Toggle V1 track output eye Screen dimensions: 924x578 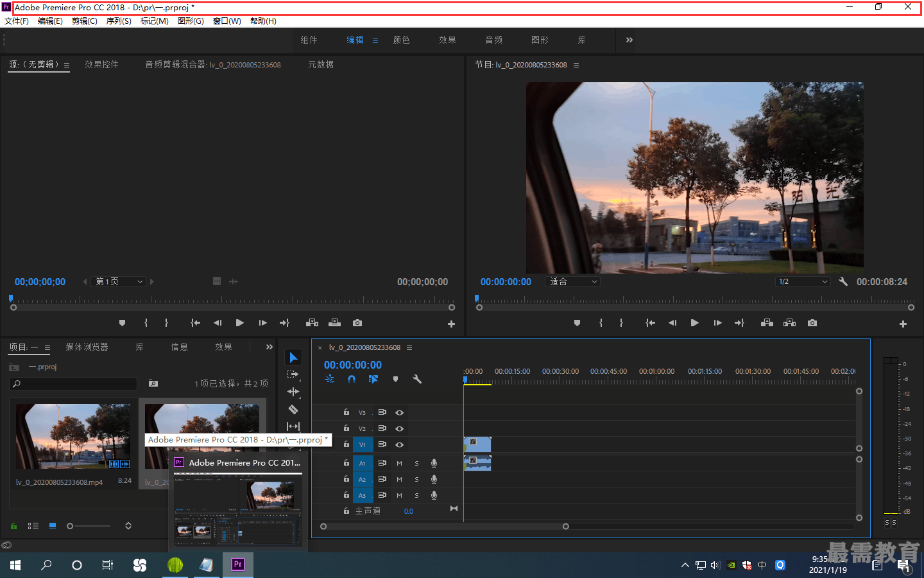tap(399, 444)
